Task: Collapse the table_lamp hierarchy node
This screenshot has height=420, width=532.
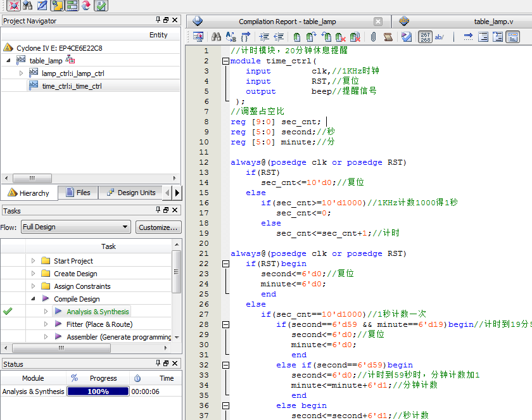Action: tap(8, 61)
